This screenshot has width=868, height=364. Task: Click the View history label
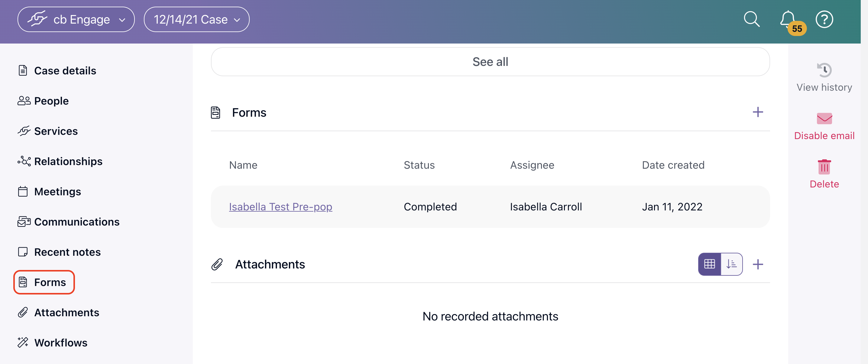pos(824,87)
